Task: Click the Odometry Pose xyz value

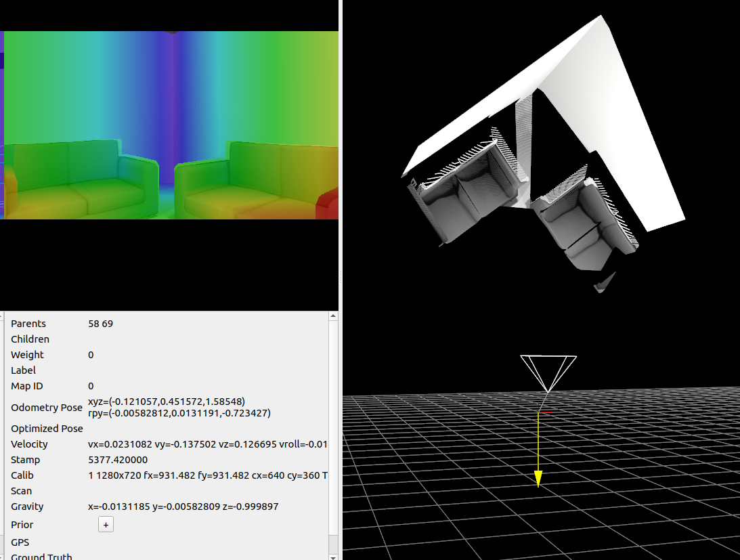Action: [167, 402]
